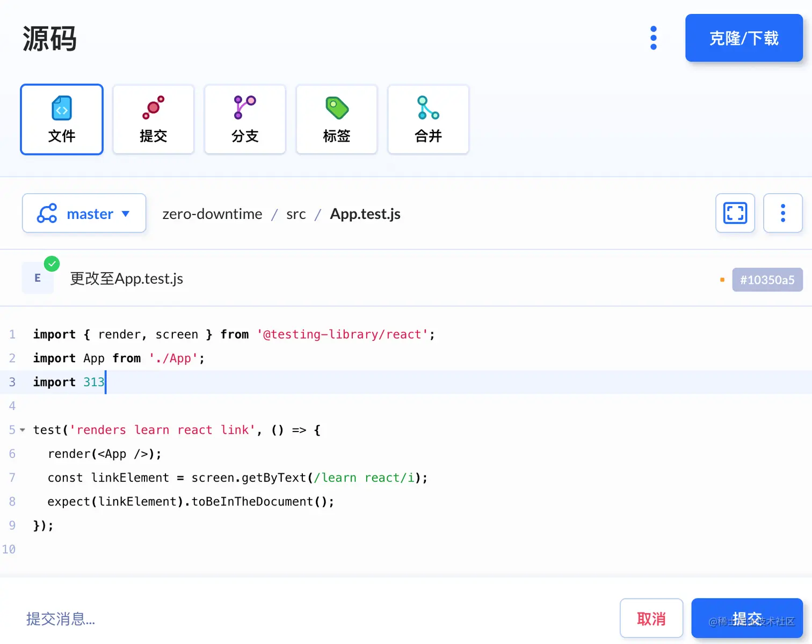Image resolution: width=812 pixels, height=644 pixels.
Task: Open the master branch dropdown
Action: 84,213
